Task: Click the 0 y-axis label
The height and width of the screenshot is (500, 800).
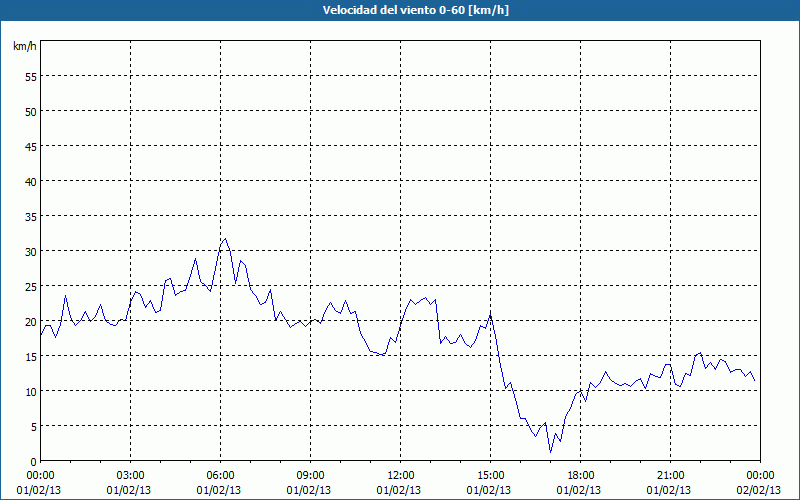Action: click(x=34, y=462)
